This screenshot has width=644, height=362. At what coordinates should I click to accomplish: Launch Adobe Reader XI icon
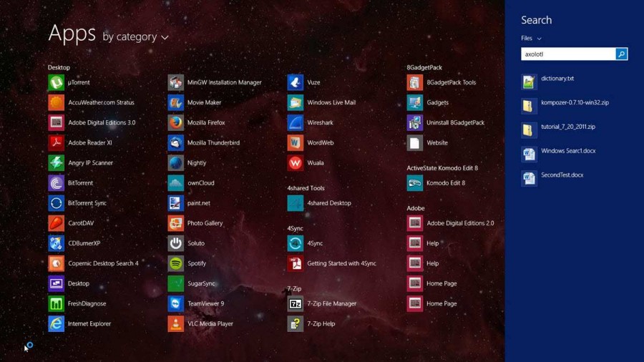(x=57, y=143)
